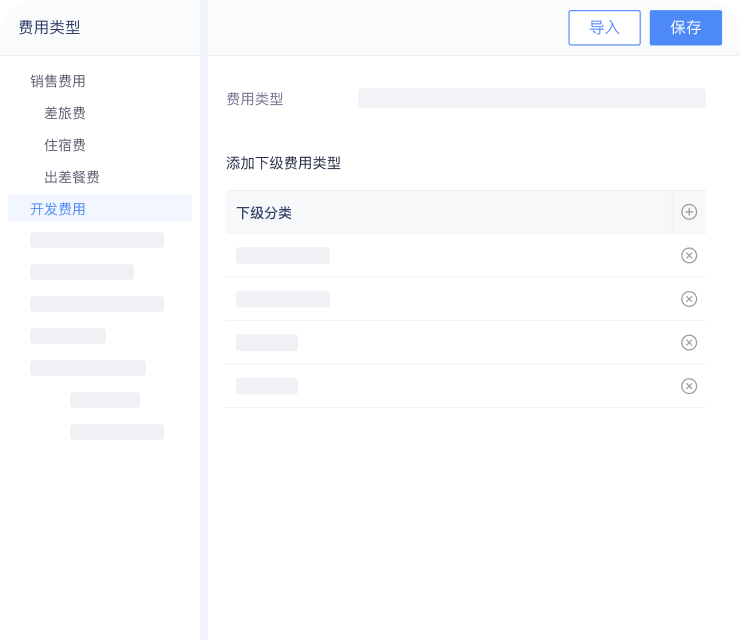
Task: Select 销售费用 in the tree
Action: [x=58, y=81]
